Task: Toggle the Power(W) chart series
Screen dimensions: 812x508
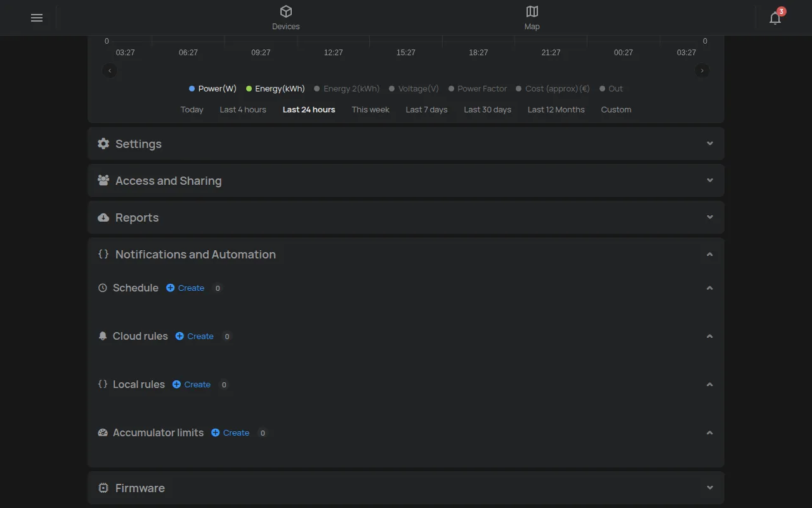Action: point(213,89)
